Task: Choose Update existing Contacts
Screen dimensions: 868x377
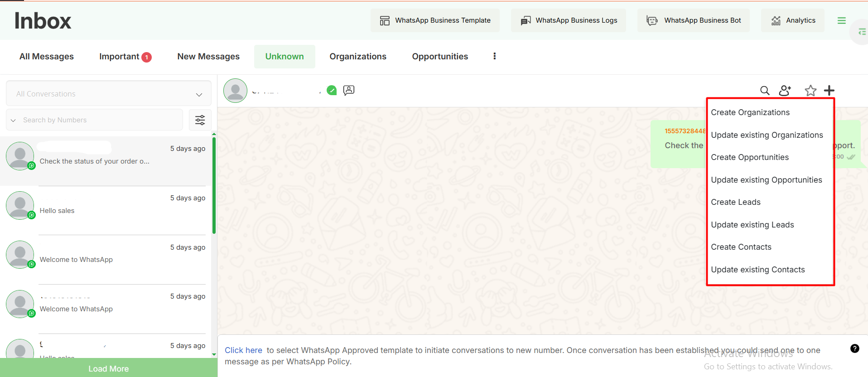Action: tap(758, 270)
